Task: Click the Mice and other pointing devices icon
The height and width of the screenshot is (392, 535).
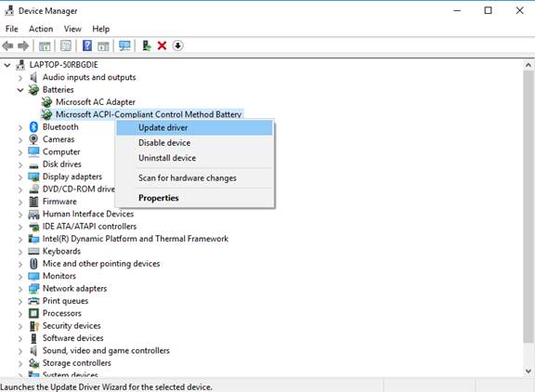Action: point(33,264)
